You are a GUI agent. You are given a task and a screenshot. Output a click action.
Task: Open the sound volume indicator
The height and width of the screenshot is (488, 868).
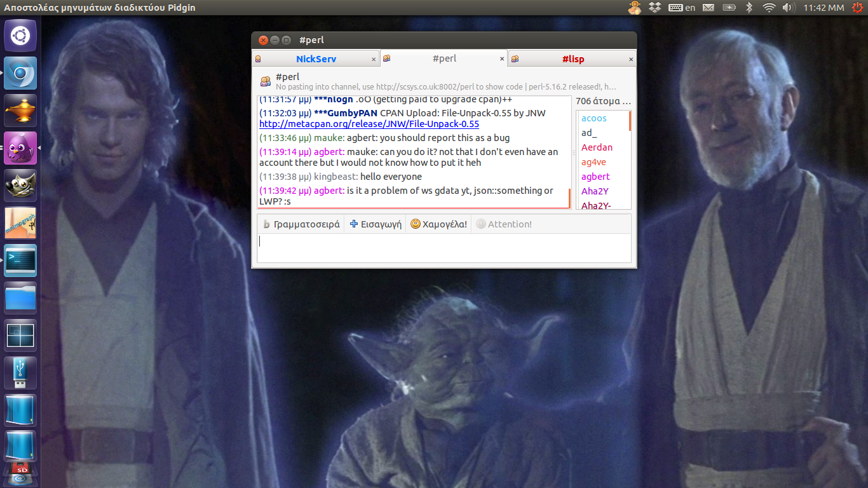click(x=789, y=8)
